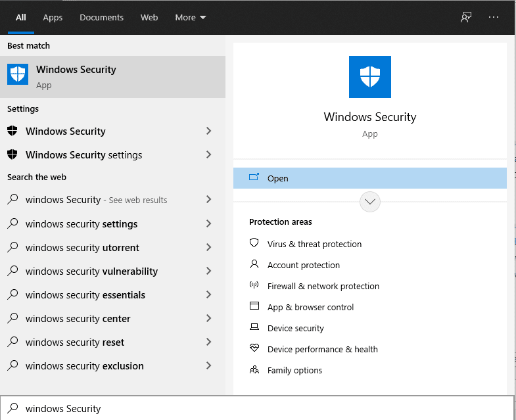Open the More dropdown filter
The width and height of the screenshot is (516, 420).
(191, 17)
